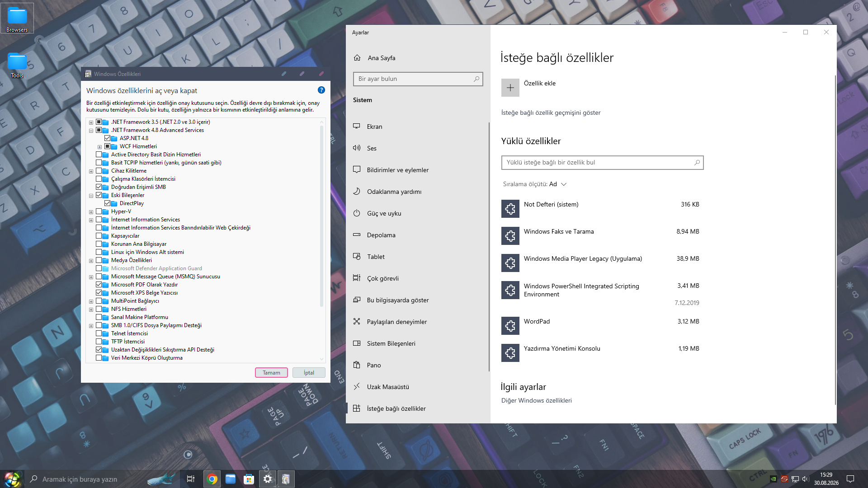
Task: Click the Tamam button
Action: point(271,373)
